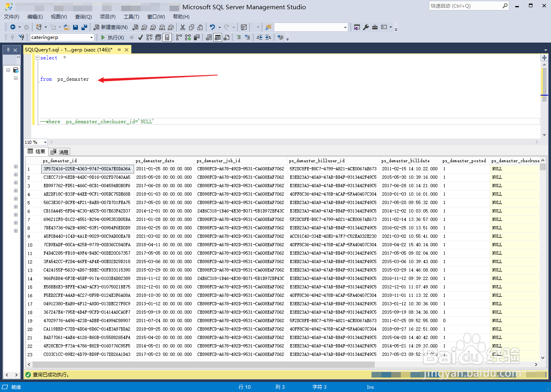Toggle Results to Text mode
Screen dimensions: 551x392
[209, 37]
